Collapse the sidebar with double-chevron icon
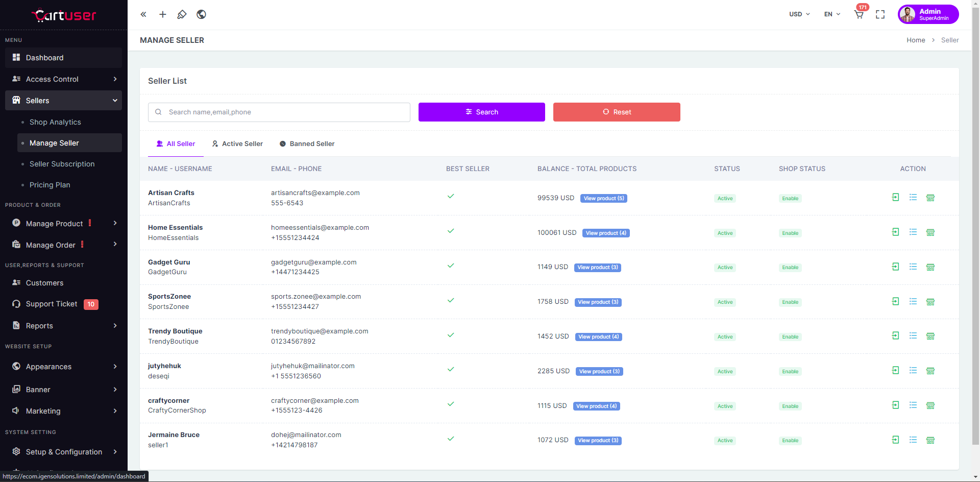 (143, 14)
